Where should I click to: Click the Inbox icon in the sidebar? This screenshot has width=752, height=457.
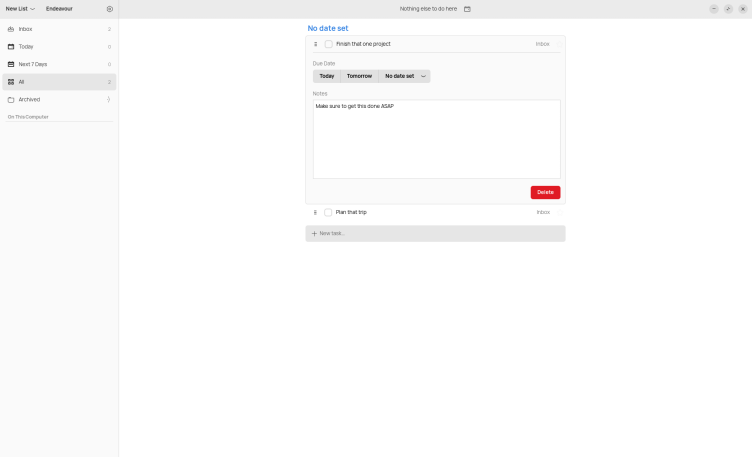[x=11, y=29]
